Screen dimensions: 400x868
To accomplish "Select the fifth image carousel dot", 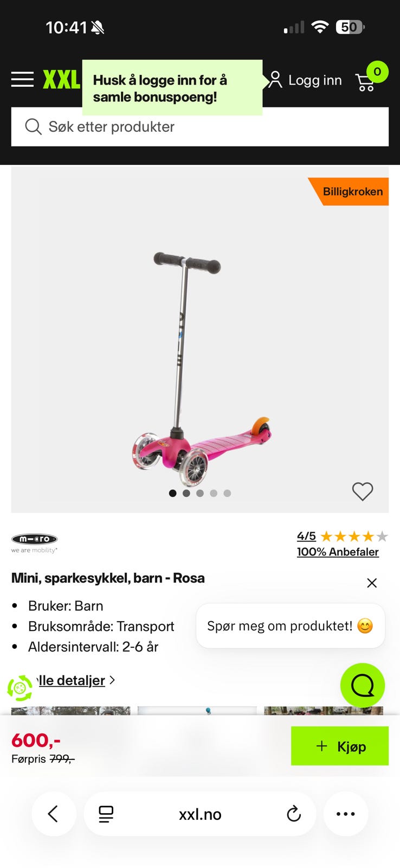I will coord(228,493).
